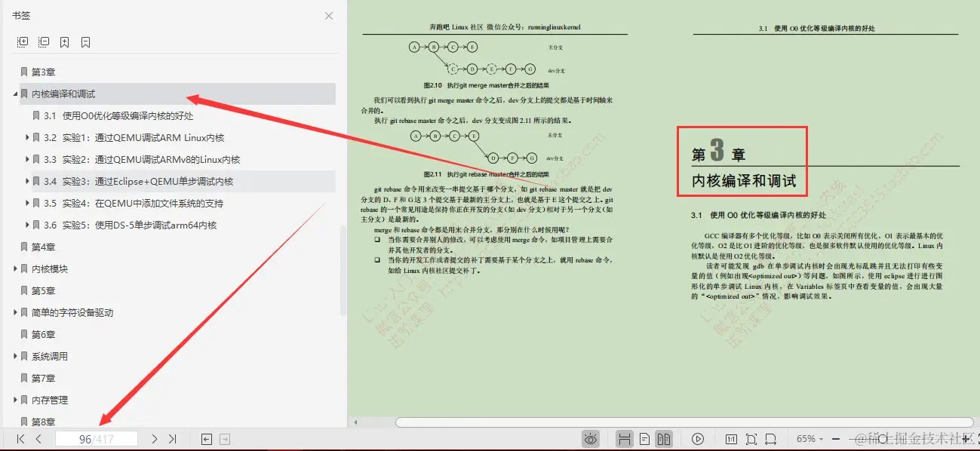Collapse the 内核编译和调试 bookmark tree
Image resolution: width=980 pixels, height=451 pixels.
click(x=14, y=93)
